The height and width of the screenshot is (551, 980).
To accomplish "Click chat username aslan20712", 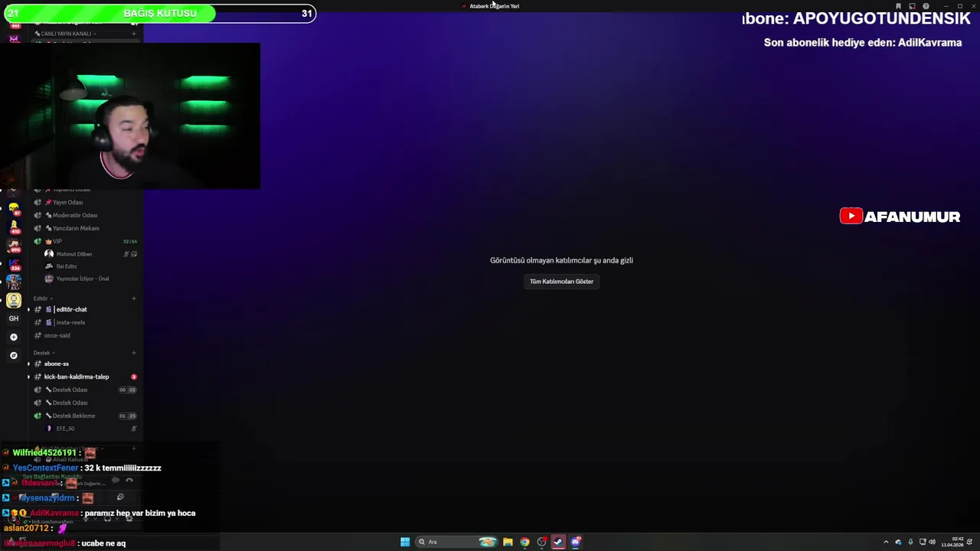I will (x=25, y=528).
